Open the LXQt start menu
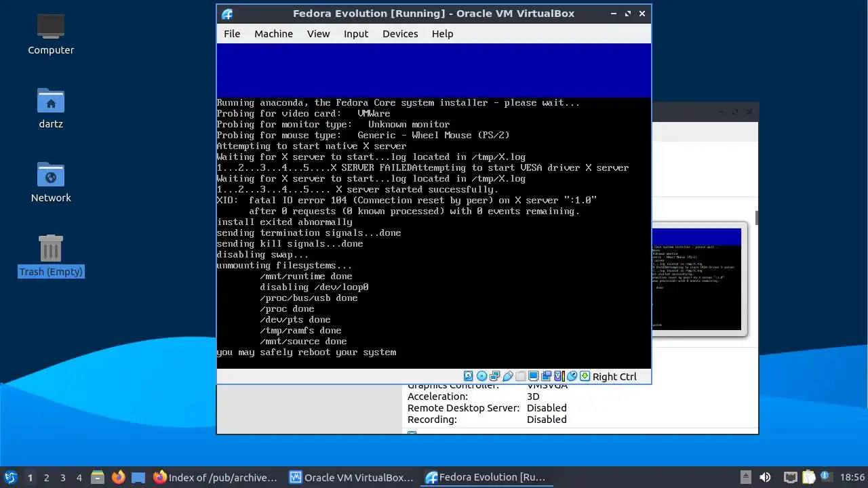The width and height of the screenshot is (868, 488). pos(10,477)
